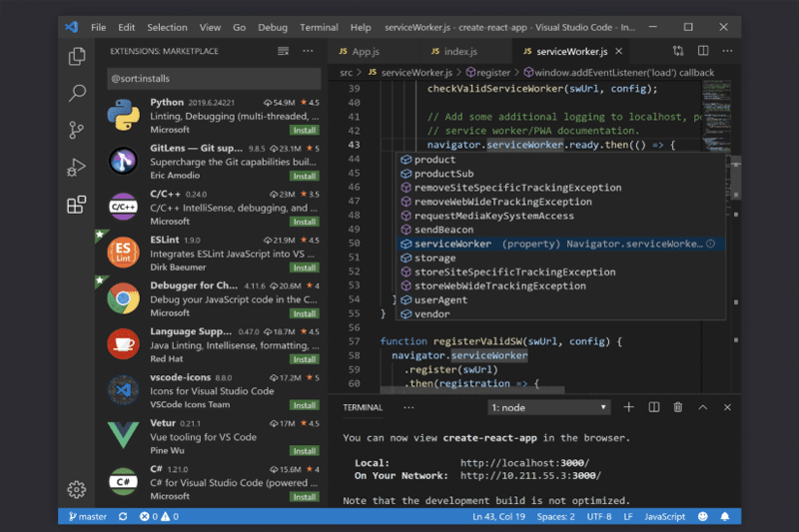Install the ESLint extension
Screen dimensions: 799x532
[305, 267]
